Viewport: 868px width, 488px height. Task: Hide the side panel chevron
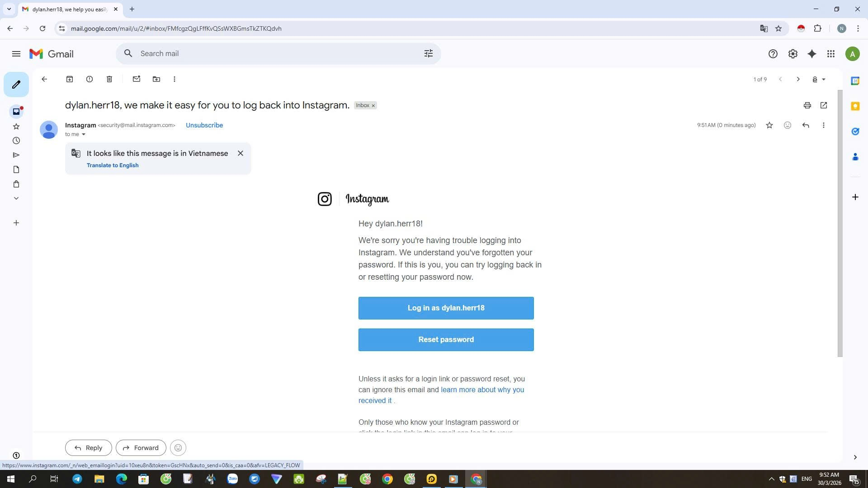[855, 457]
